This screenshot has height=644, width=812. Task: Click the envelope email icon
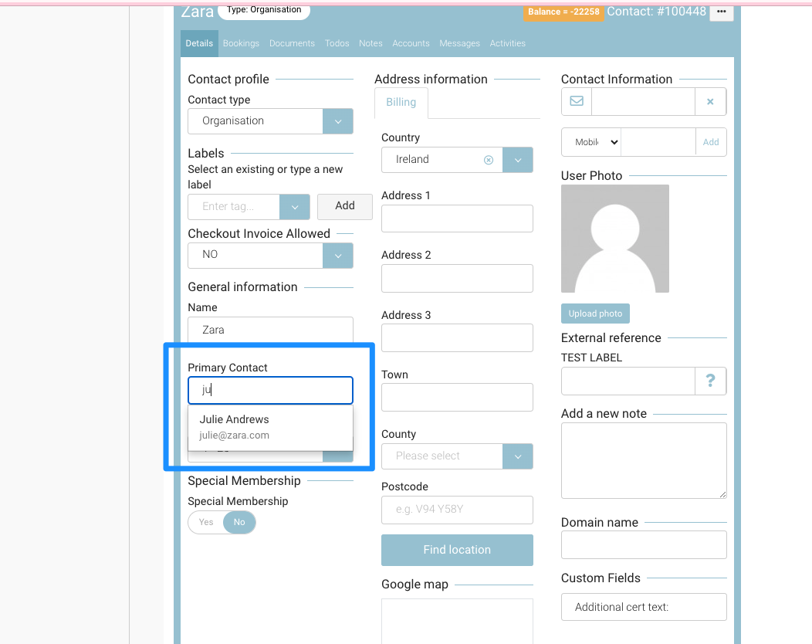click(577, 102)
